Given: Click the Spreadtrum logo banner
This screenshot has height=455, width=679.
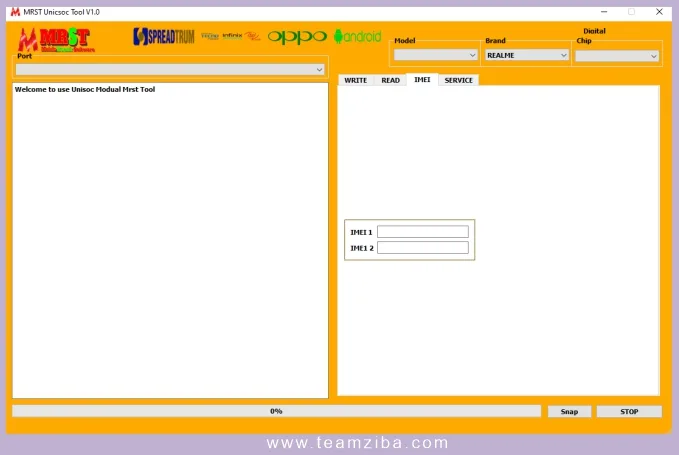Looking at the screenshot, I should tap(164, 36).
